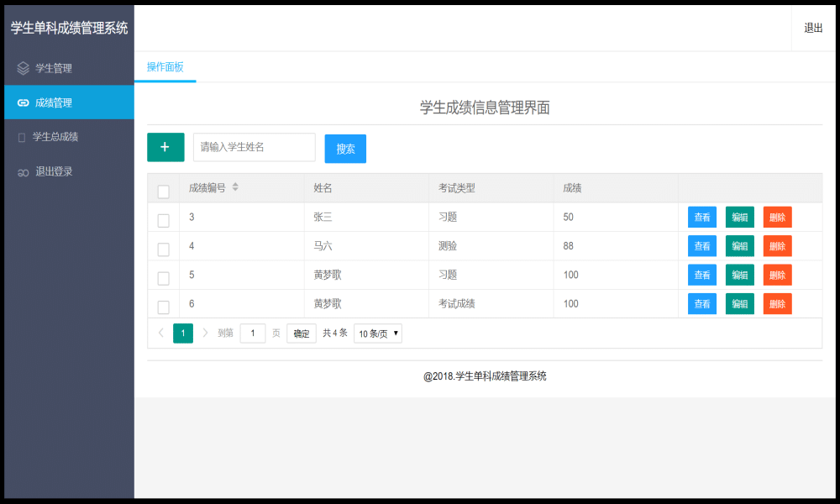
Task: Click the small icon beside 学生总成绩
Action: (22, 138)
